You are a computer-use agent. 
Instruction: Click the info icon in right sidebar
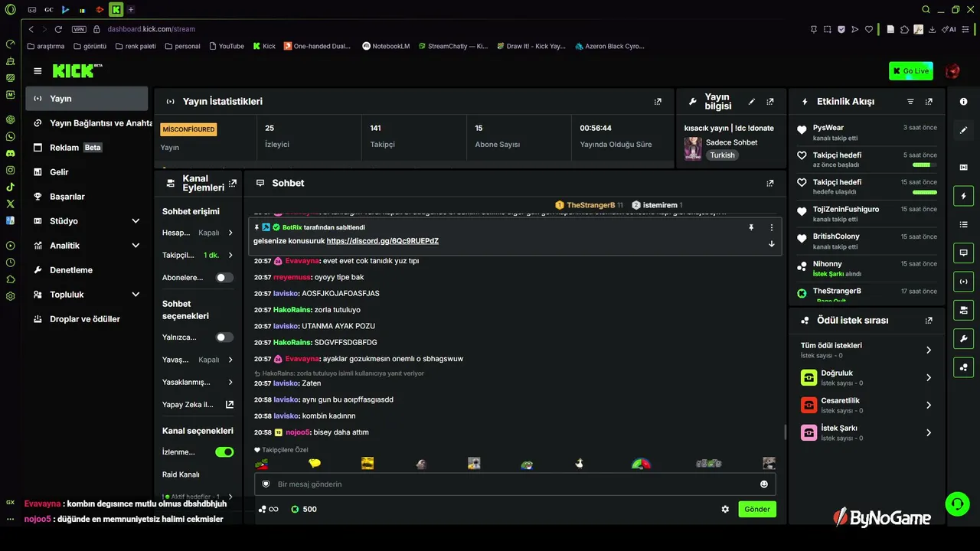963,101
